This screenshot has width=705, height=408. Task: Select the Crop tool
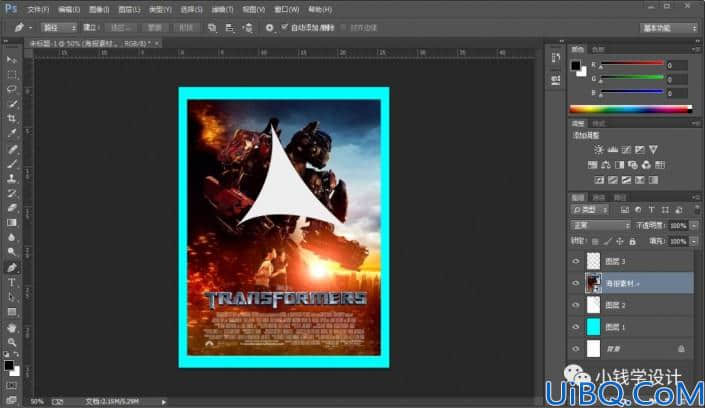coord(12,119)
